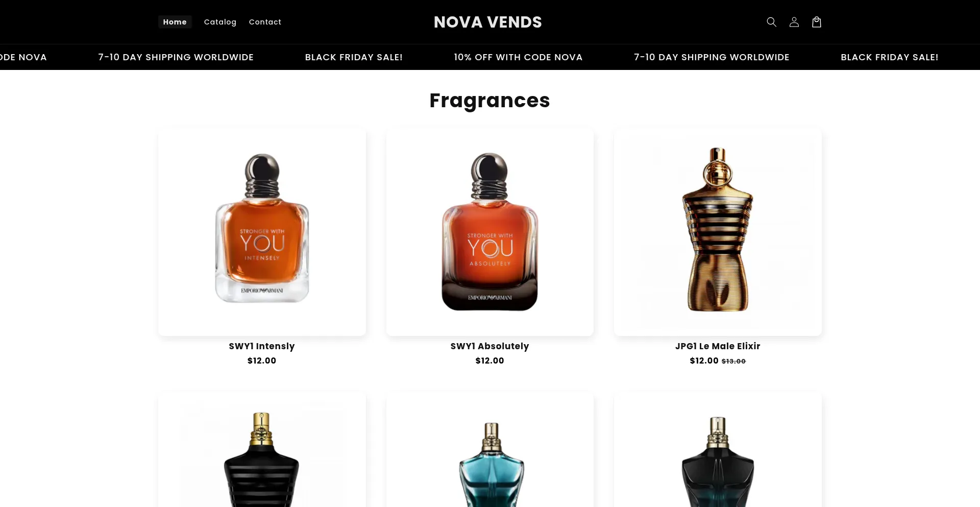
Task: Click the SWY1 Absolutely product title
Action: click(489, 346)
